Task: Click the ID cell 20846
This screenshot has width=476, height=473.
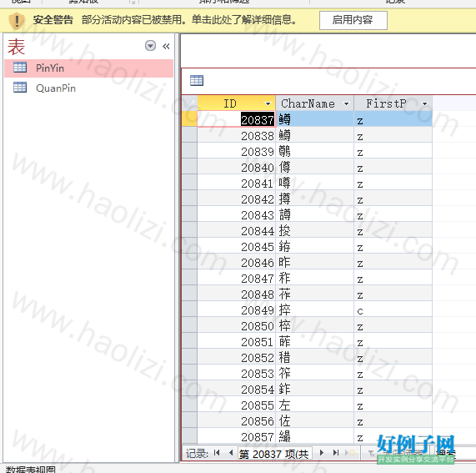Action: pos(237,262)
